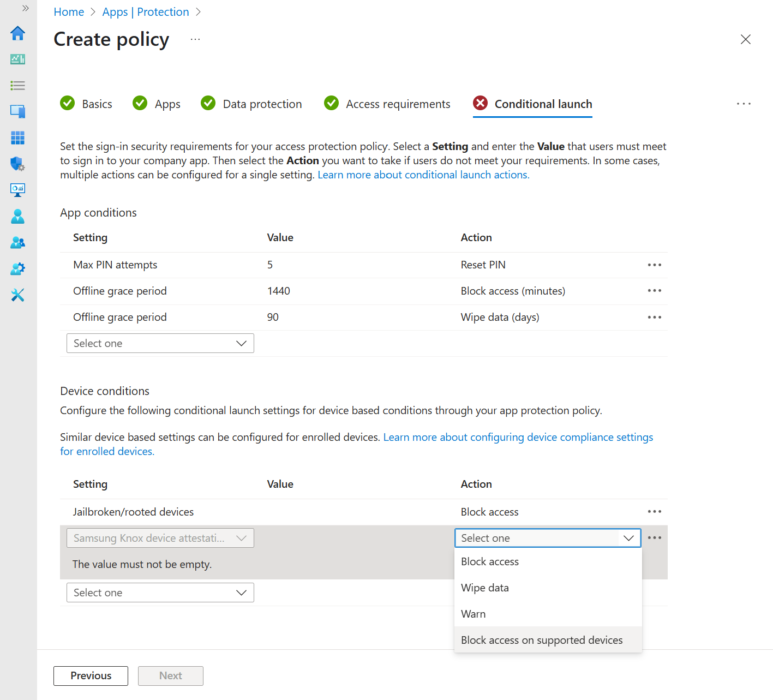Click the Previous button
The width and height of the screenshot is (773, 700).
[x=91, y=675]
